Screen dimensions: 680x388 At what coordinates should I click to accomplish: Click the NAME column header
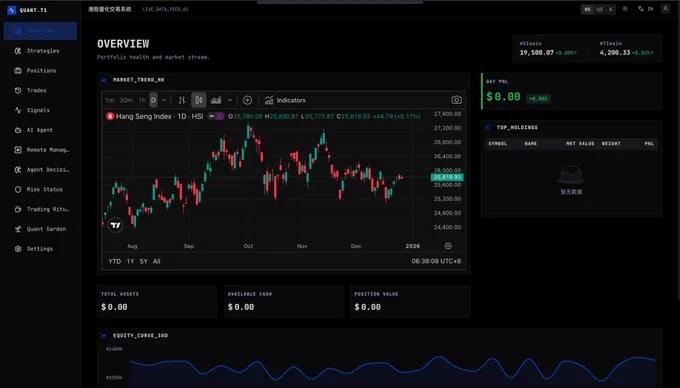tap(531, 143)
